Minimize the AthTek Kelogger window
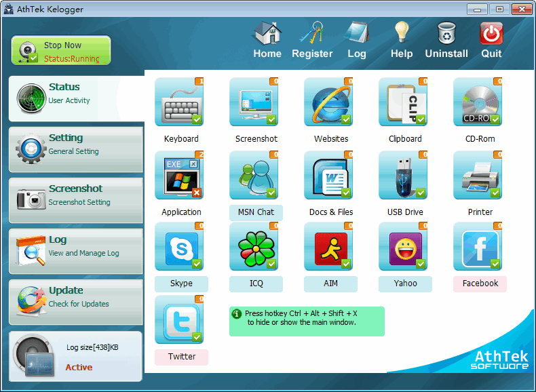 477,9
